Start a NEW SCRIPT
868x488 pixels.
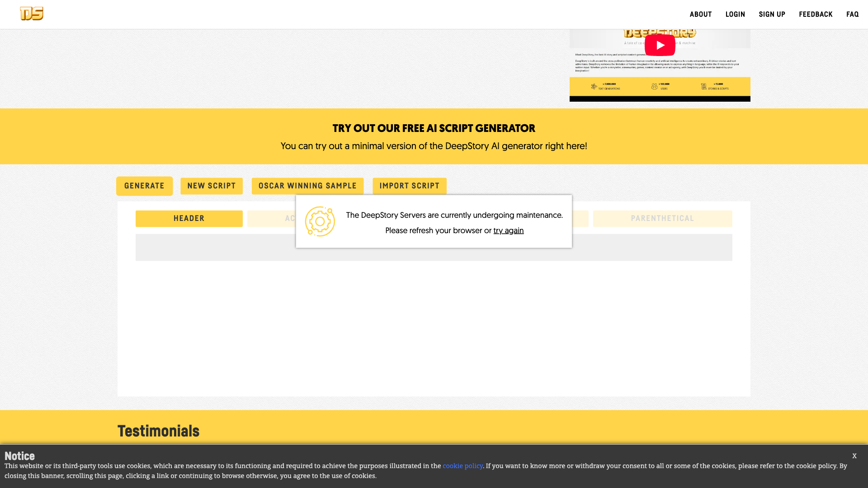tap(211, 186)
